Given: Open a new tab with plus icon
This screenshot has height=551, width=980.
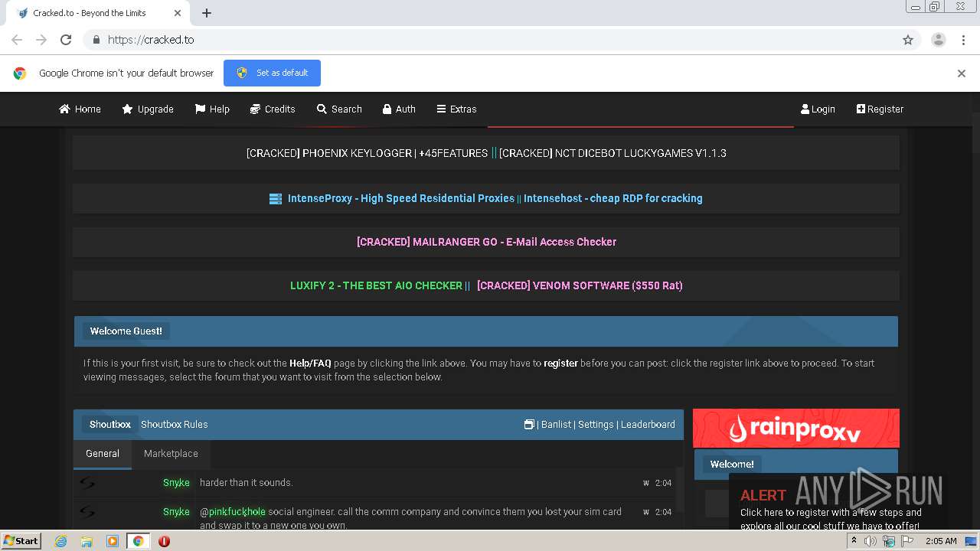Looking at the screenshot, I should tap(207, 13).
